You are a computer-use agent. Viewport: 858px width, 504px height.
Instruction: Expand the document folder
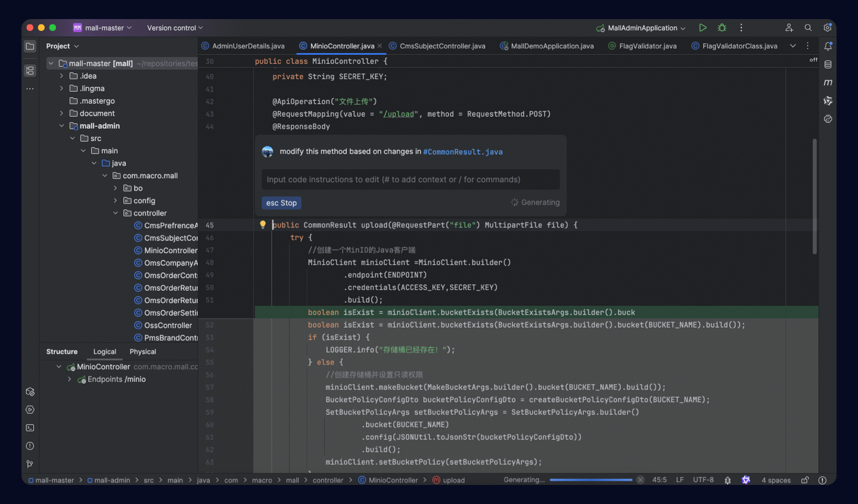click(61, 113)
